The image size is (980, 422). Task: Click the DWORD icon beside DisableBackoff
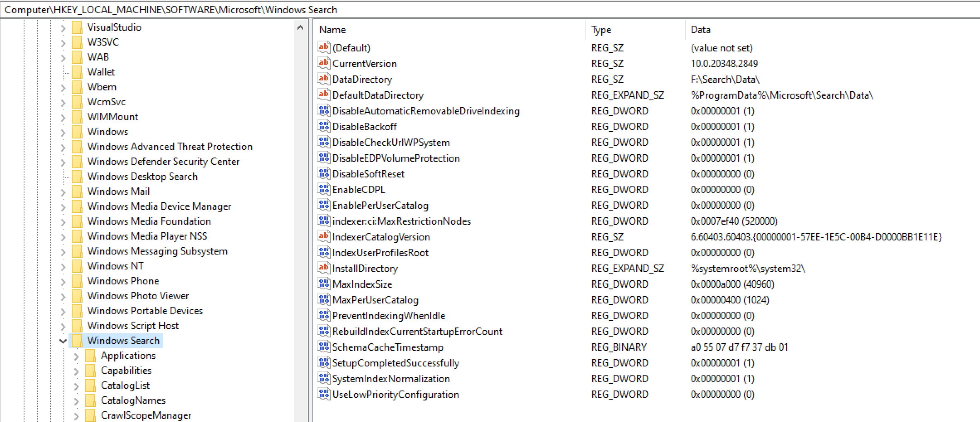point(324,126)
